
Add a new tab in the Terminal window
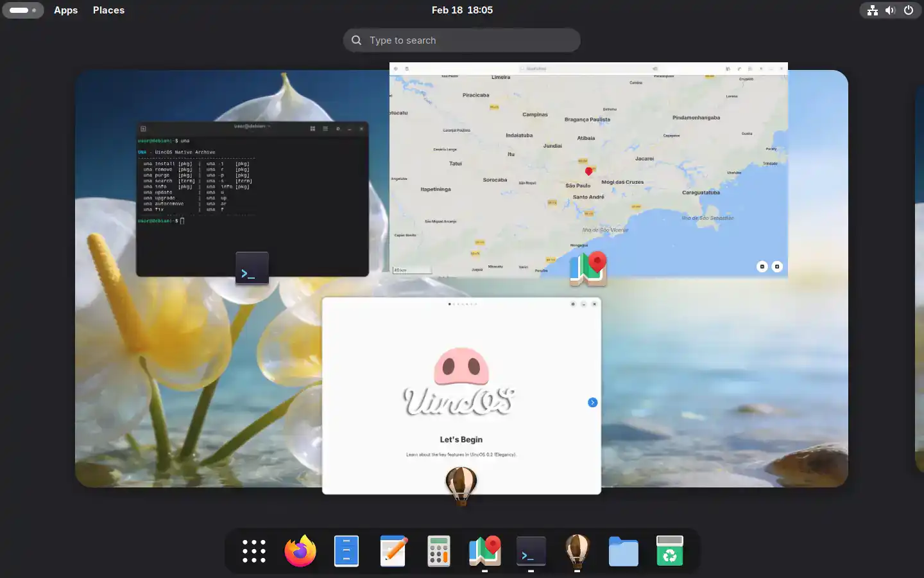pyautogui.click(x=143, y=128)
